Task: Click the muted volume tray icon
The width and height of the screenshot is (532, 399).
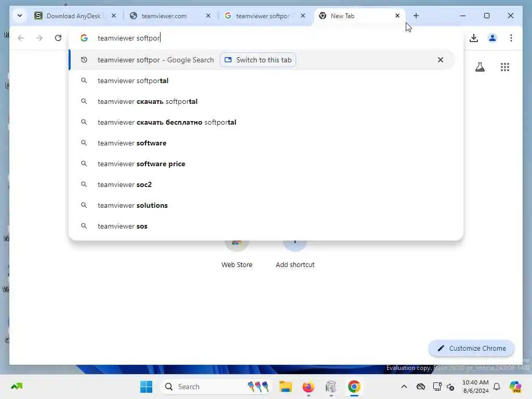Action: [450, 387]
